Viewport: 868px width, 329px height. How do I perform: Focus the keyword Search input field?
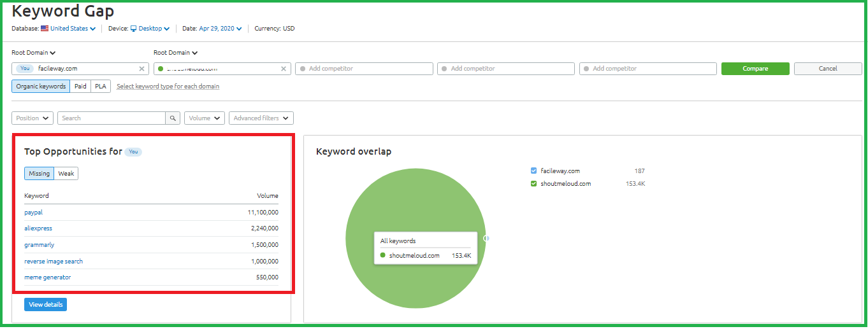click(x=112, y=118)
